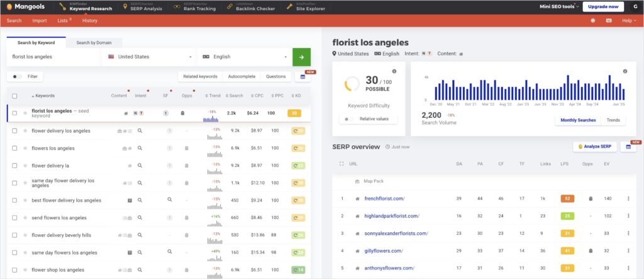Check the flower delivery la checkbox
Image resolution: width=644 pixels, height=279 pixels.
click(x=15, y=166)
